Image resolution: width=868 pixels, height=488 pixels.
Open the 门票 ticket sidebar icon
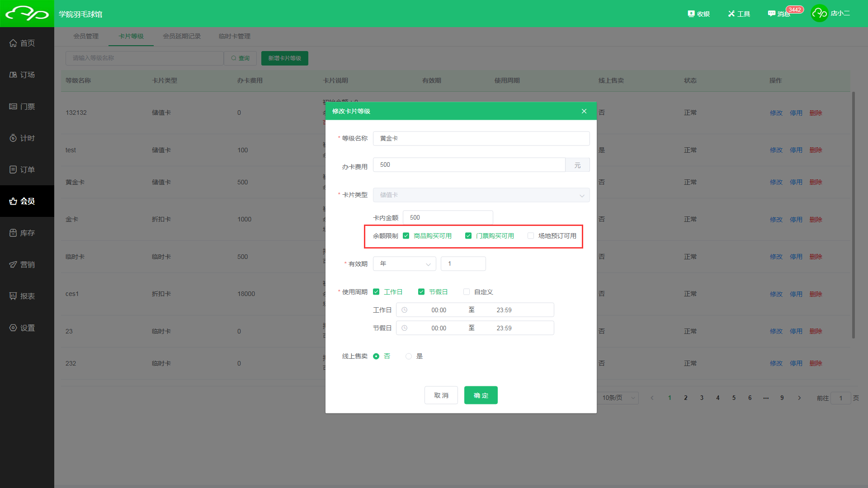(14, 106)
